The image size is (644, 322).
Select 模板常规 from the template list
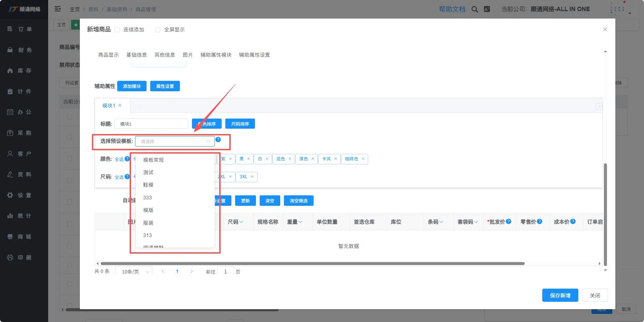(x=153, y=160)
